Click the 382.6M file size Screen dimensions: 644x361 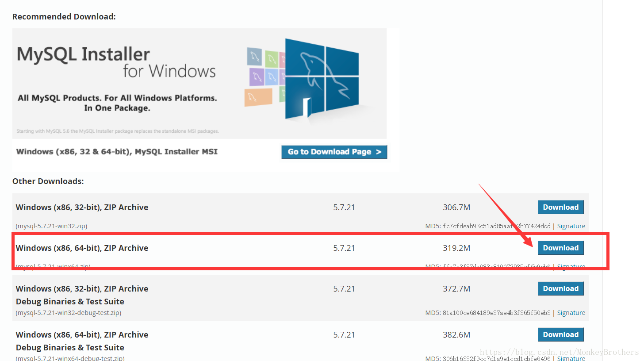tap(456, 334)
